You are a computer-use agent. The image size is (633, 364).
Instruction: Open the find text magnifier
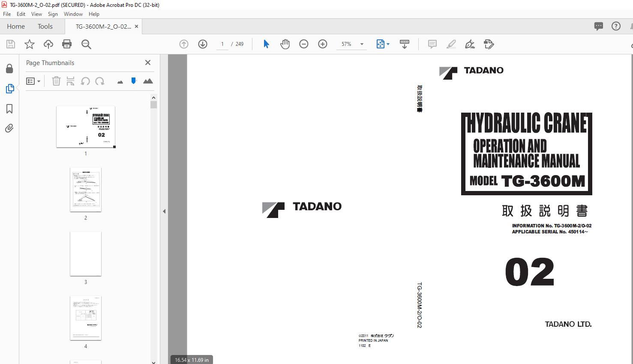[x=86, y=44]
